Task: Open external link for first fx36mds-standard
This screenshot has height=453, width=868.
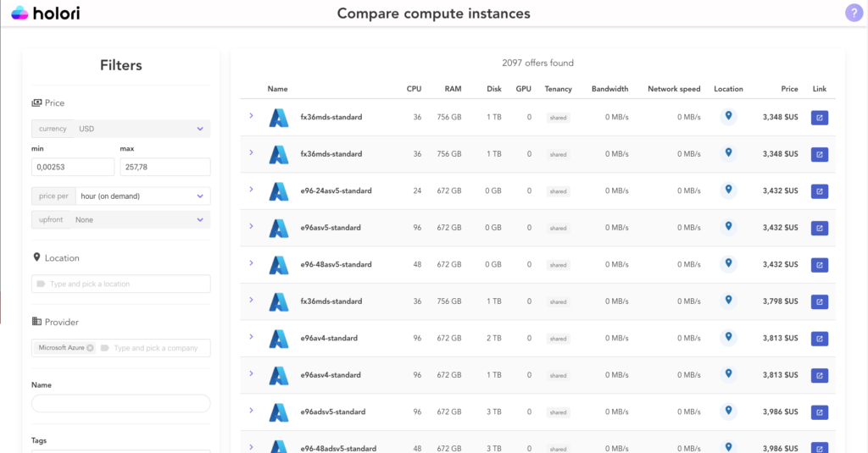Action: pyautogui.click(x=819, y=118)
